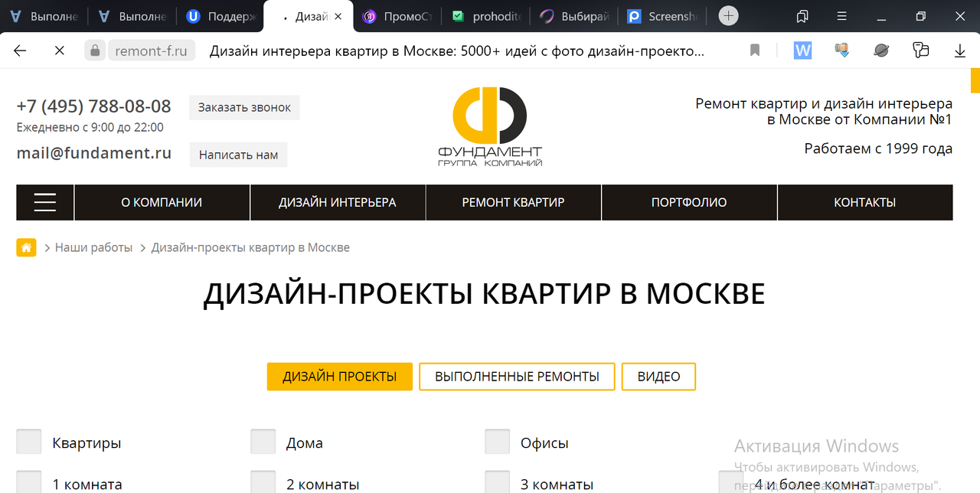Viewport: 980px width, 493px height.
Task: Switch to the Выбирай browser tab
Action: click(575, 16)
